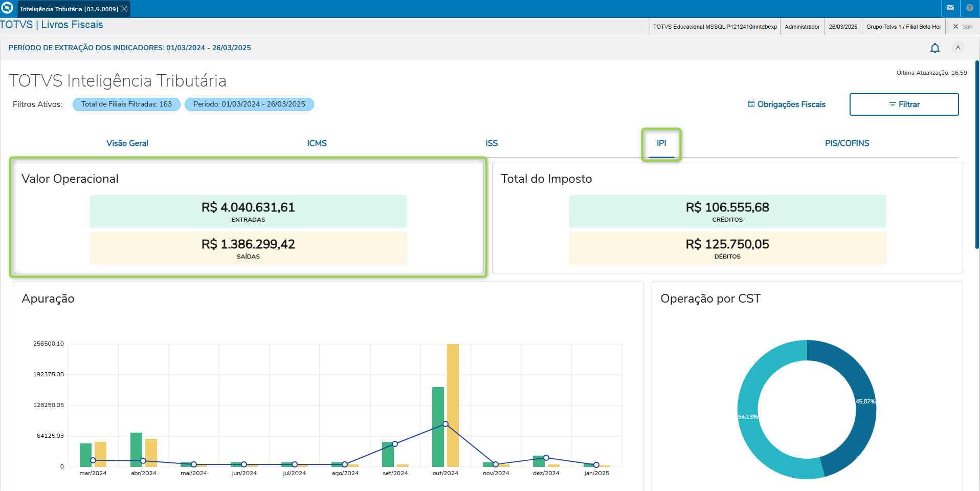Click the TOTVS logo icon in title bar
Viewport: 980px width, 491px height.
pyautogui.click(x=7, y=8)
